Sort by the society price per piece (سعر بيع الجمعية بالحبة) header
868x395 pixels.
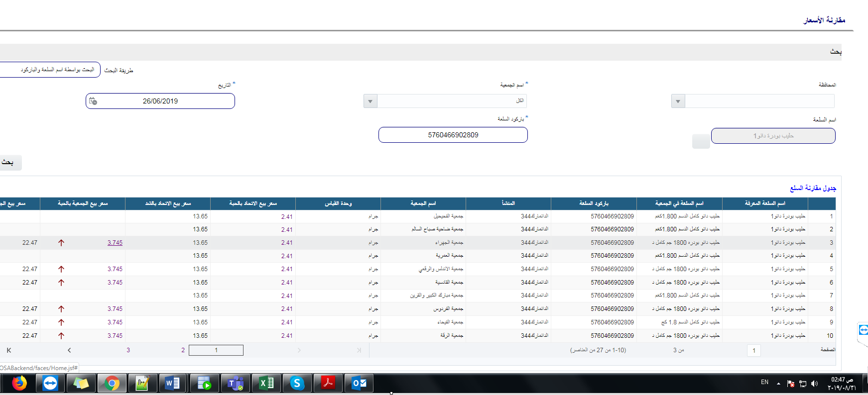click(x=83, y=203)
